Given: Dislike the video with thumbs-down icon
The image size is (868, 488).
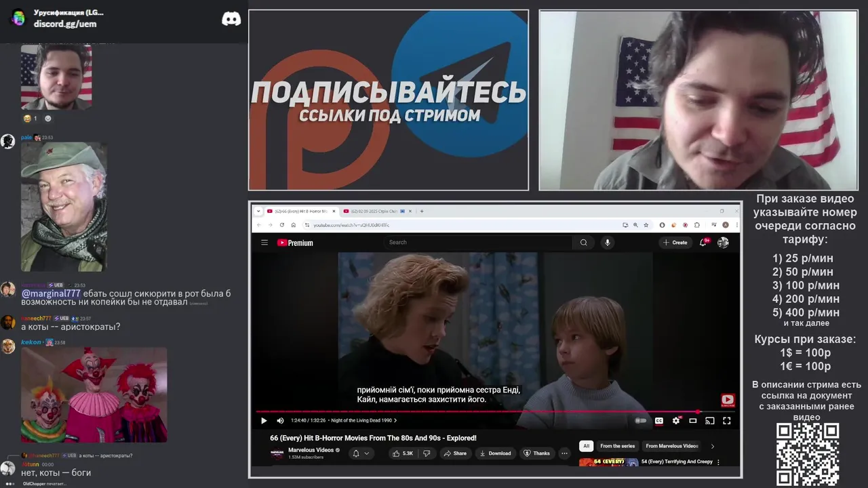Looking at the screenshot, I should (x=427, y=453).
